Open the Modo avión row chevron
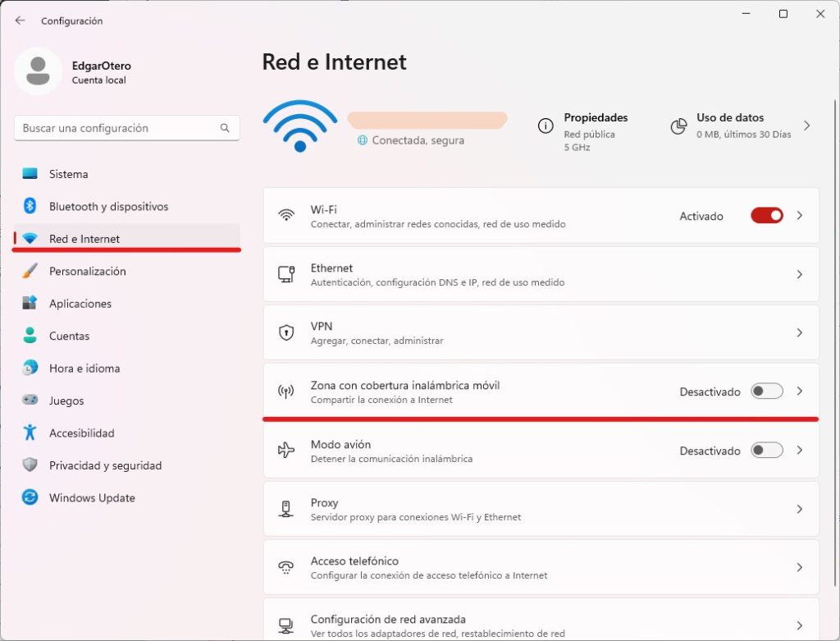Viewport: 840px width, 641px height. tap(799, 451)
